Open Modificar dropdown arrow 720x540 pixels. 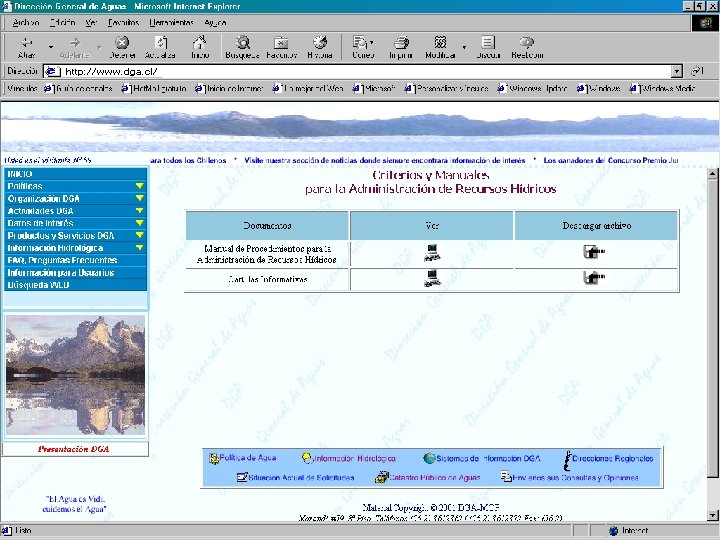pos(464,47)
